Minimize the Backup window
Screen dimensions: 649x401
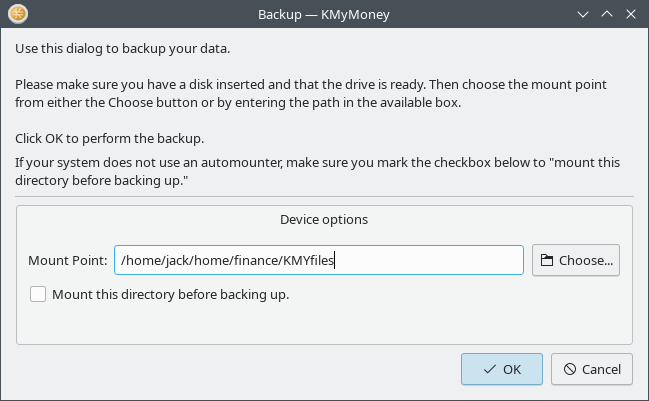tap(583, 14)
